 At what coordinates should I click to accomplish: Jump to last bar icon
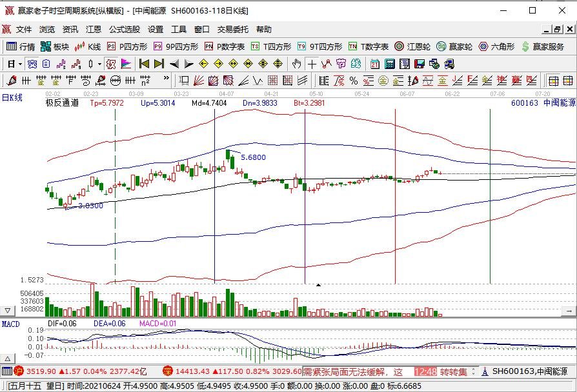click(159, 64)
